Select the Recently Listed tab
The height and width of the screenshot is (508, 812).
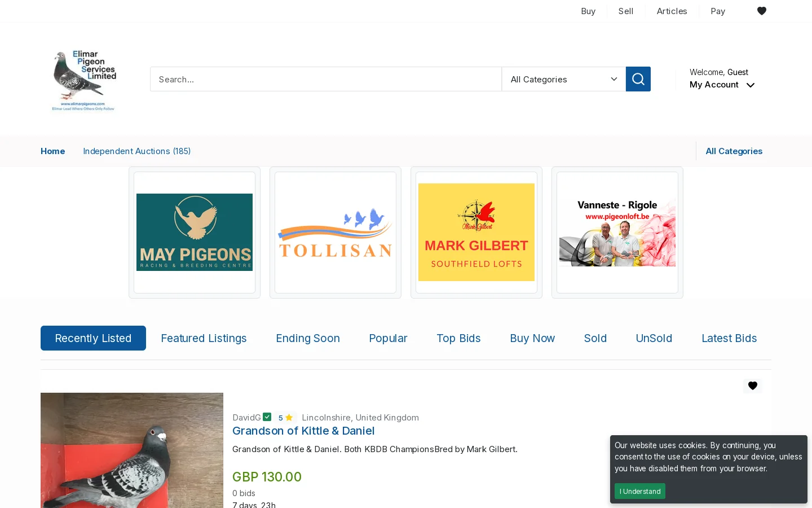pyautogui.click(x=93, y=338)
